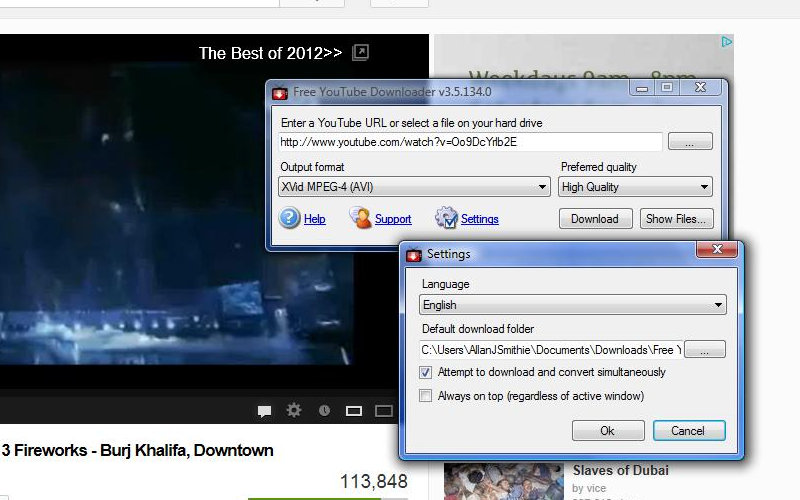Viewport: 800px width, 500px height.
Task: Open the Preferred quality dropdown
Action: point(635,187)
